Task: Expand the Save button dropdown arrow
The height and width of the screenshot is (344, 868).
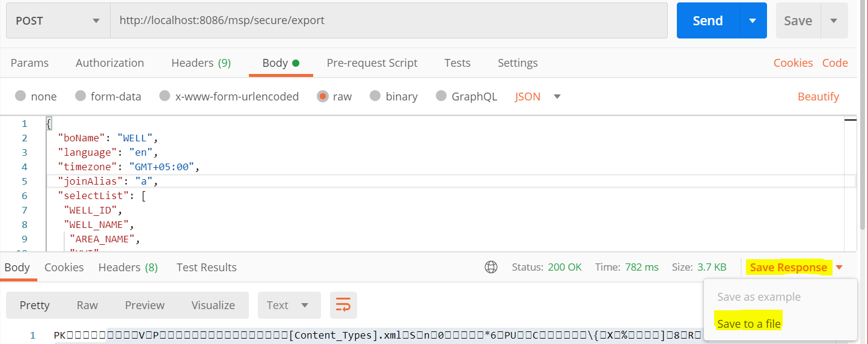Action: [x=834, y=20]
